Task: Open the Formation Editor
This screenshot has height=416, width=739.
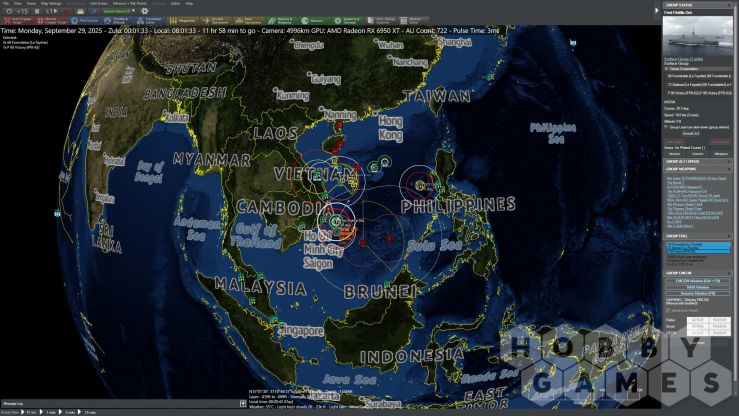Action: [150, 21]
